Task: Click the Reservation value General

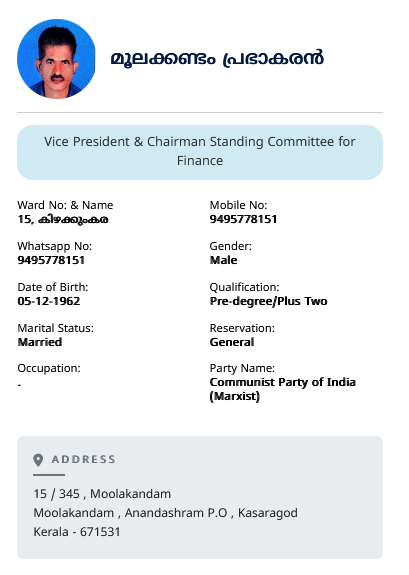Action: pos(232,342)
